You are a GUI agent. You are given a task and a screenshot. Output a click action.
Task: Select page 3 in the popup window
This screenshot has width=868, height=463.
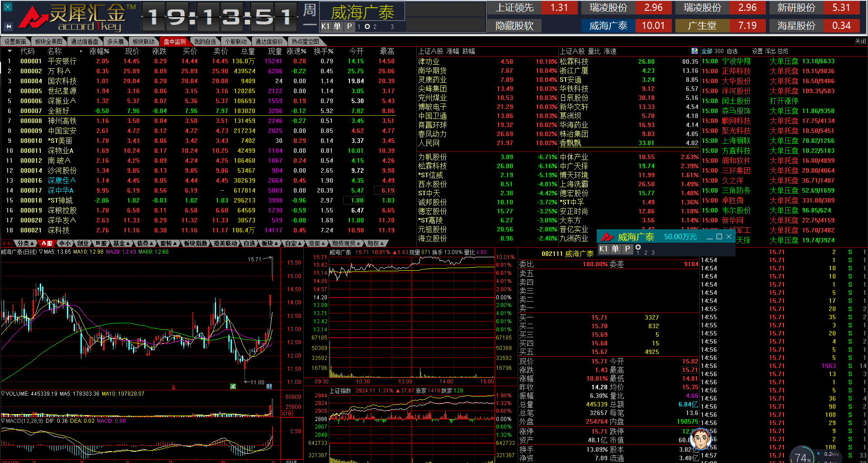(x=653, y=252)
